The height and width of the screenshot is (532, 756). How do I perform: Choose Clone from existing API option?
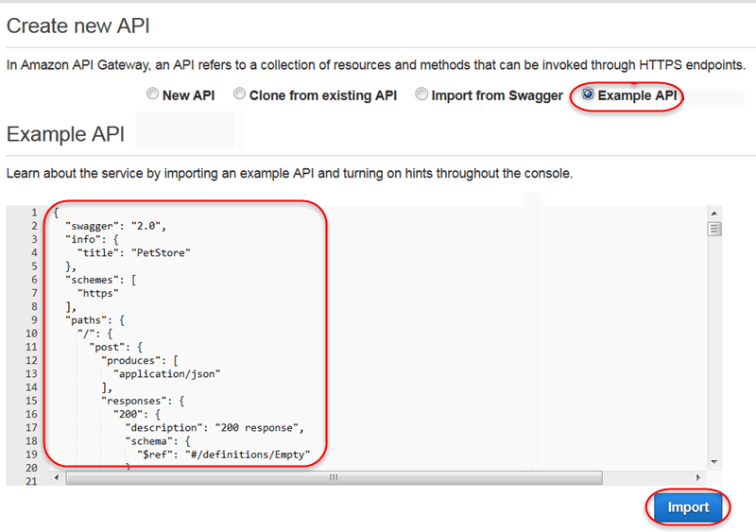click(239, 94)
